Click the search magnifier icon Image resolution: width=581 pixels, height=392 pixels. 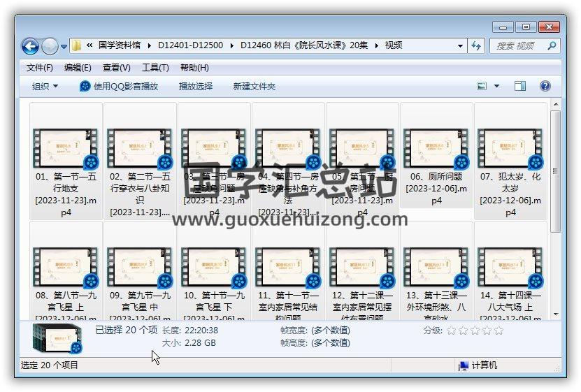click(552, 46)
